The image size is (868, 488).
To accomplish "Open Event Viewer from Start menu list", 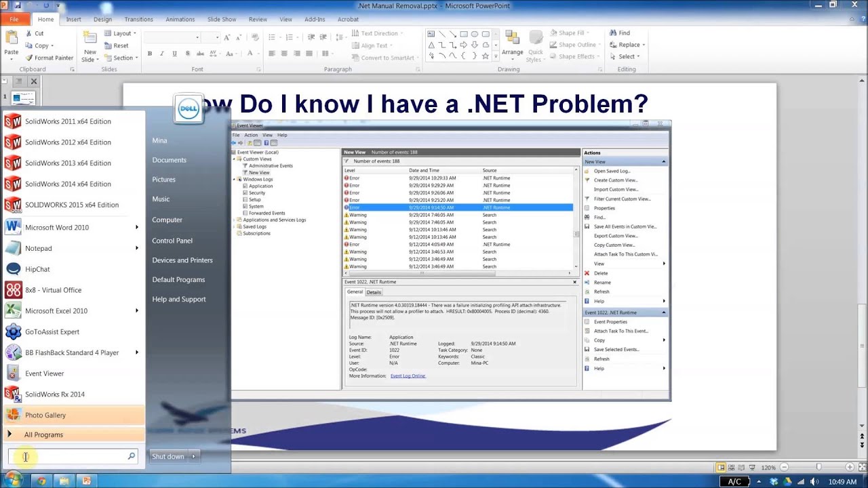I will (73, 373).
